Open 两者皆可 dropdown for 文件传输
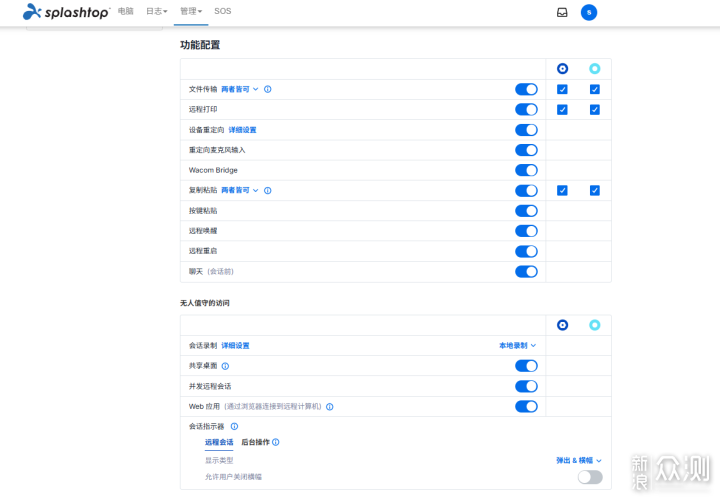Screen dimensions: 720x500 [x=240, y=89]
